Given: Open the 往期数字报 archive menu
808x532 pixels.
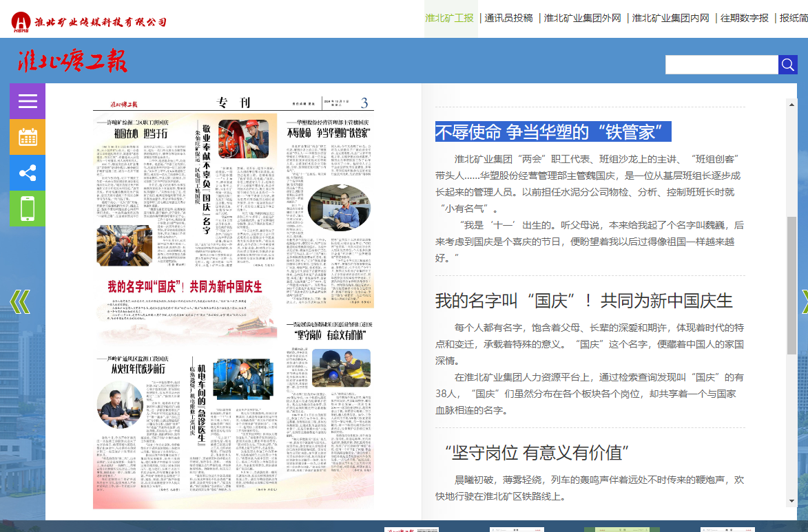Looking at the screenshot, I should (x=745, y=18).
